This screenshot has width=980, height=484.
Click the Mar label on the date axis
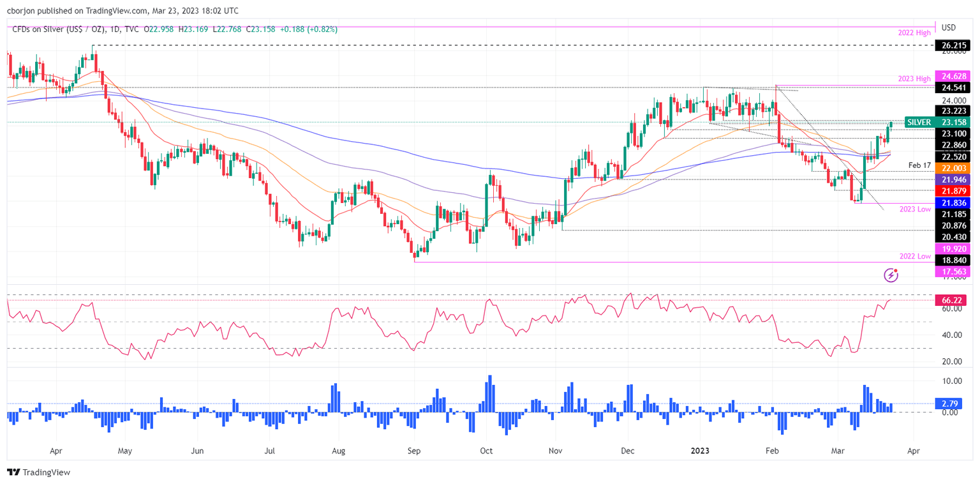(836, 451)
